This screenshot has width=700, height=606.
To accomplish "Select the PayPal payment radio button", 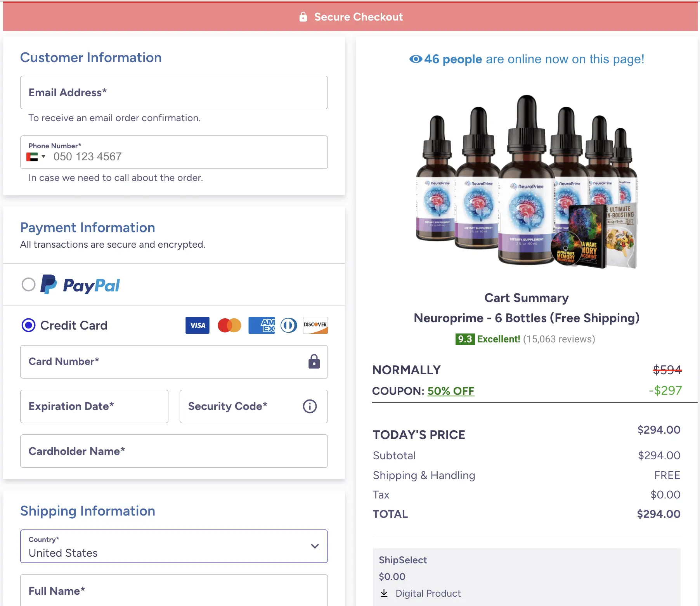I will coord(28,285).
